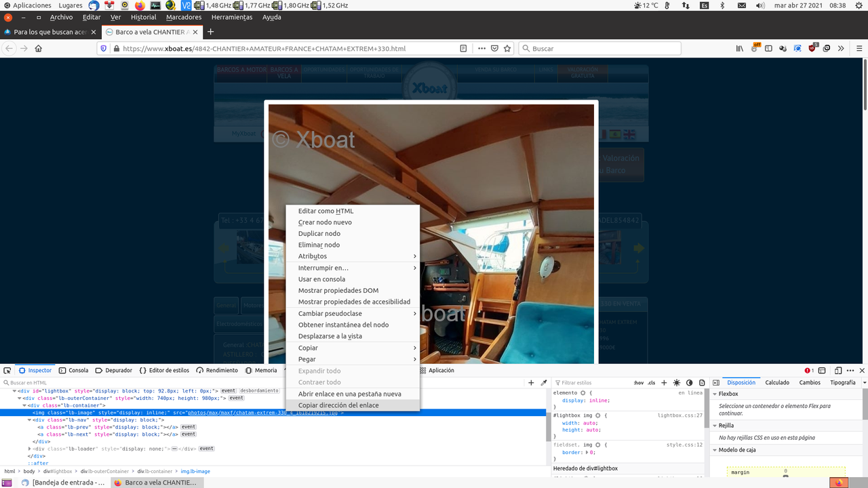Add a new CSS rule with plus icon

664,383
